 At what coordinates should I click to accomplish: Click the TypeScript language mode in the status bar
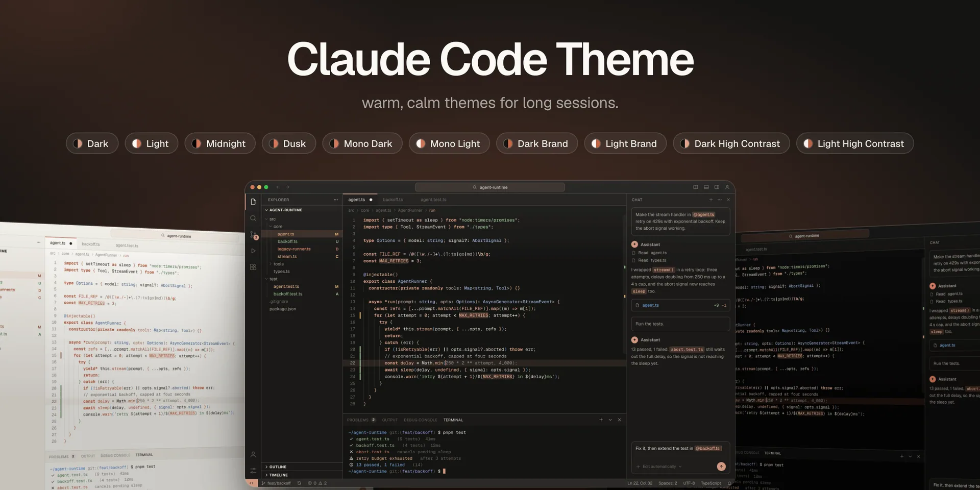pos(711,483)
